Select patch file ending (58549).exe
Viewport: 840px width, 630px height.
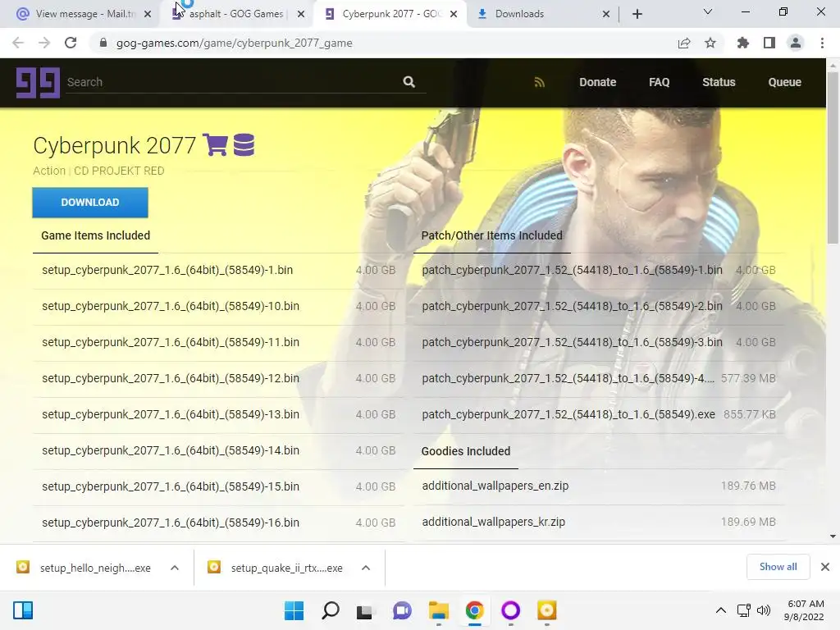coord(599,414)
